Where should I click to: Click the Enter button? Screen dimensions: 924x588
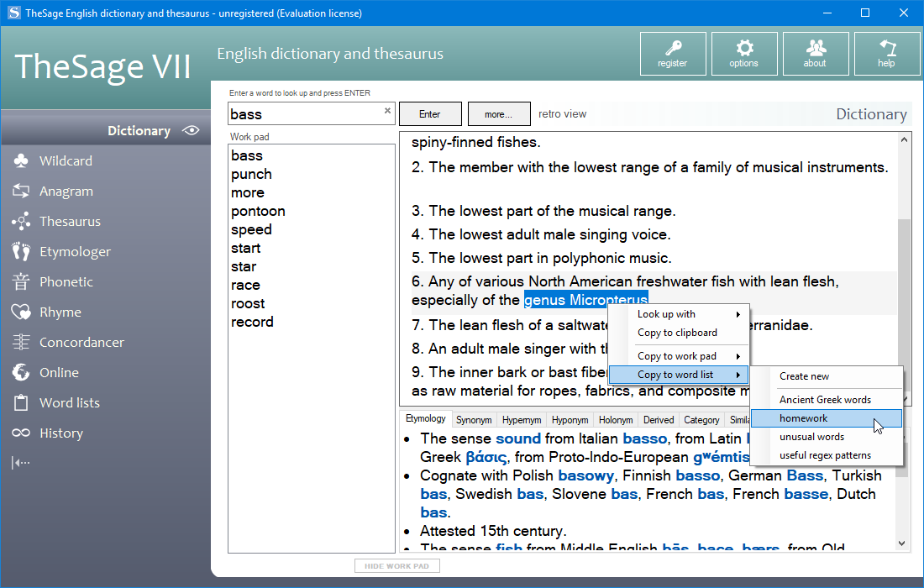tap(430, 114)
